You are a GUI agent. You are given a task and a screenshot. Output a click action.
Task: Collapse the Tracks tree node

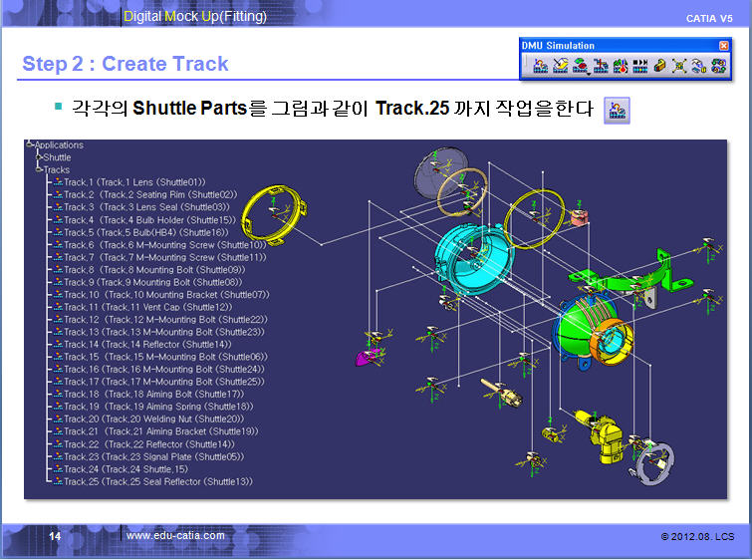point(39,169)
